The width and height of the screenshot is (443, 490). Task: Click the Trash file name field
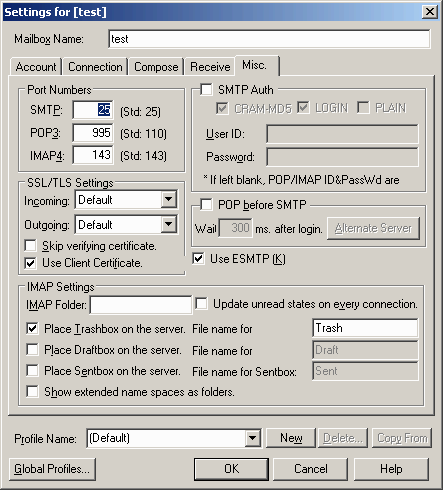click(x=365, y=328)
